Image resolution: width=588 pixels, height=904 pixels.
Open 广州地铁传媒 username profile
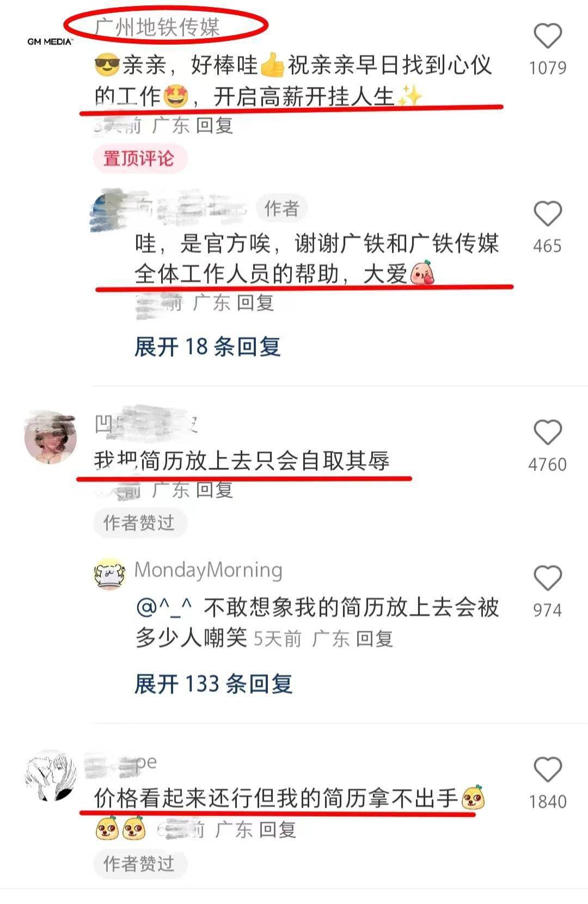pyautogui.click(x=157, y=27)
